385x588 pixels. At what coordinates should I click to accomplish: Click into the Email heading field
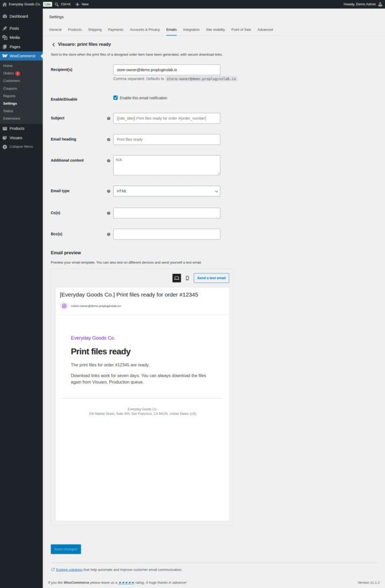(x=166, y=140)
